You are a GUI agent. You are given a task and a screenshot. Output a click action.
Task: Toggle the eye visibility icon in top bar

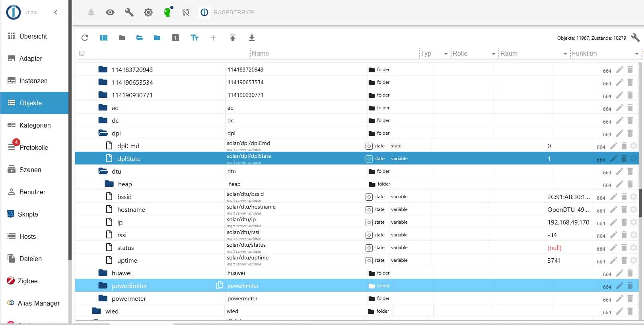[x=110, y=12]
